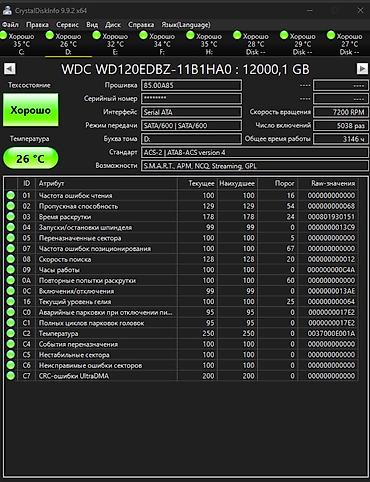Click the masked Серийный номер field

[191, 99]
